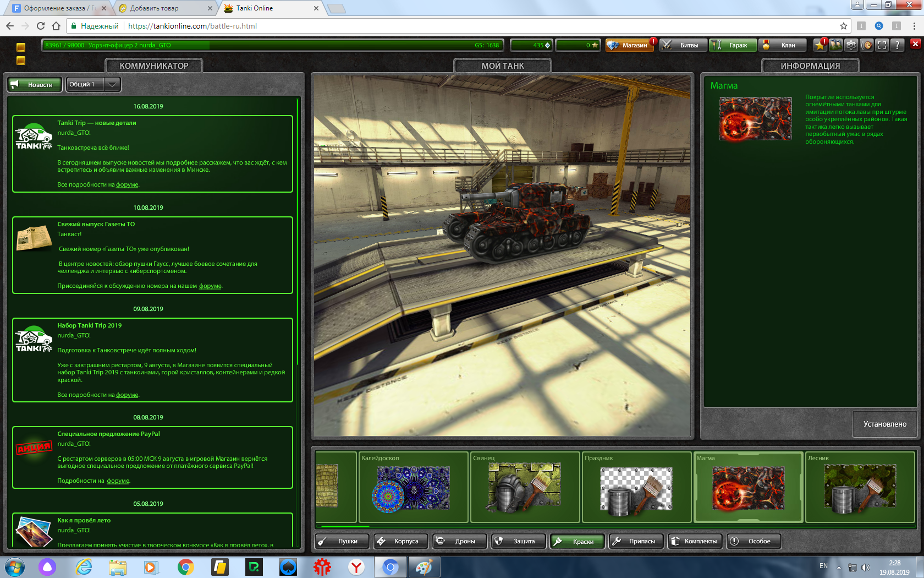Select the Свинец paint
Screen dimensions: 924x578
coord(525,487)
